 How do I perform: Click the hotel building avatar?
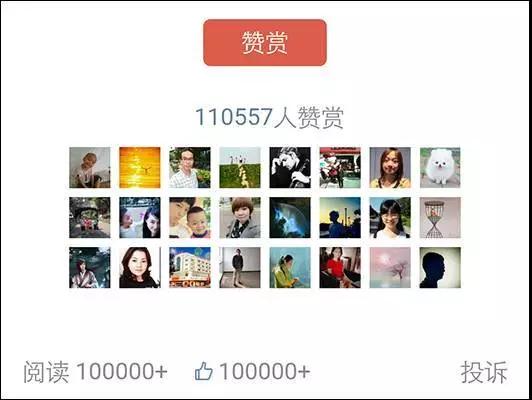click(x=190, y=267)
